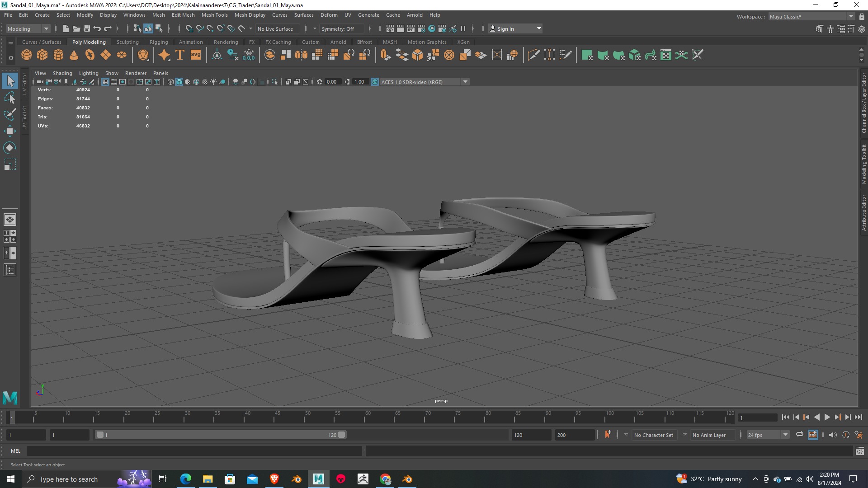Click the Select tool arrow icon
The height and width of the screenshot is (488, 868).
10,81
